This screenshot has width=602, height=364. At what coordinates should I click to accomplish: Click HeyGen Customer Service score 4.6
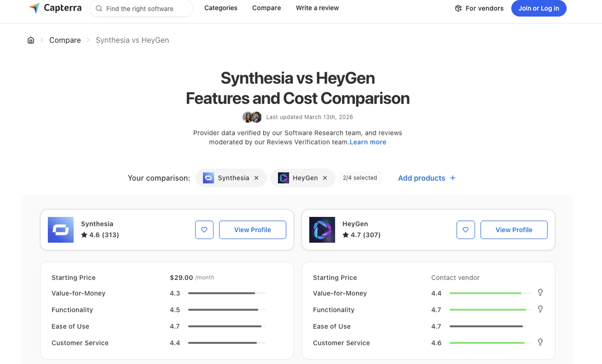pos(436,343)
